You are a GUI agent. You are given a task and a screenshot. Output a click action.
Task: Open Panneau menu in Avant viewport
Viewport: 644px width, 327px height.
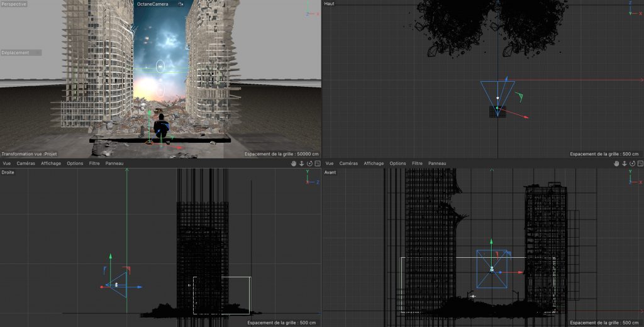(x=437, y=163)
